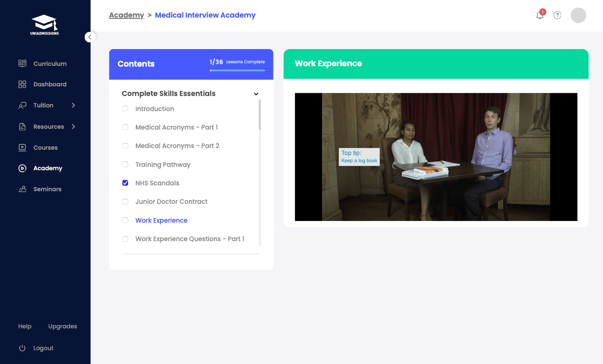Open the Seminars menu item
Screen dimensions: 603x364
[47, 189]
